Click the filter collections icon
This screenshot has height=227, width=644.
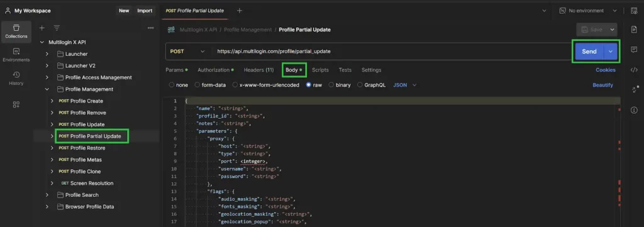[x=57, y=28]
